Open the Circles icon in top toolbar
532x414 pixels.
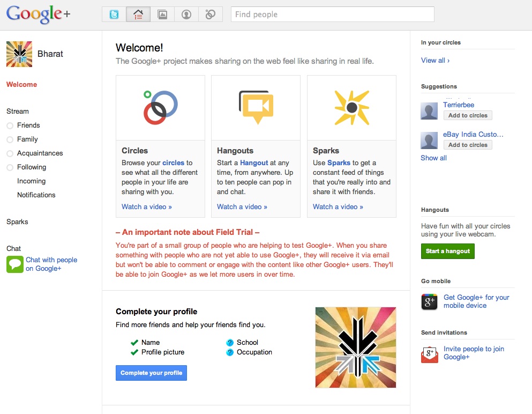click(211, 14)
